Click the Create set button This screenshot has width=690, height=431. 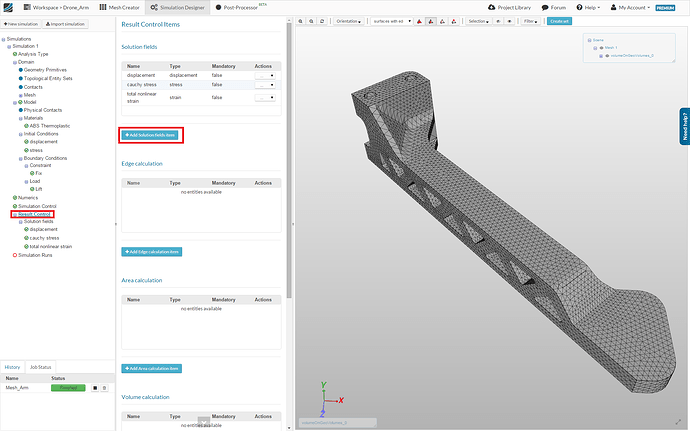click(x=560, y=21)
